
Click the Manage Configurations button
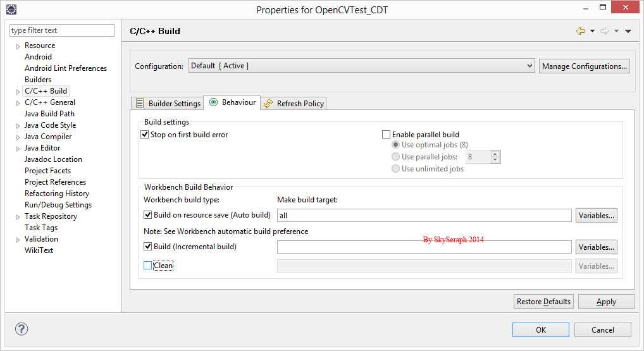(584, 66)
